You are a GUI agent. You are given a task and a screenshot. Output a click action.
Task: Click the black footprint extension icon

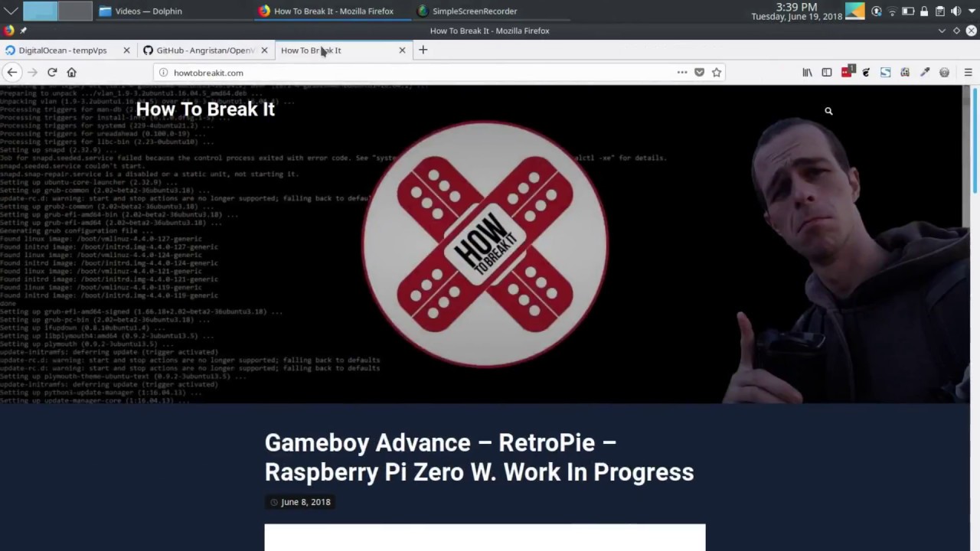pos(866,72)
